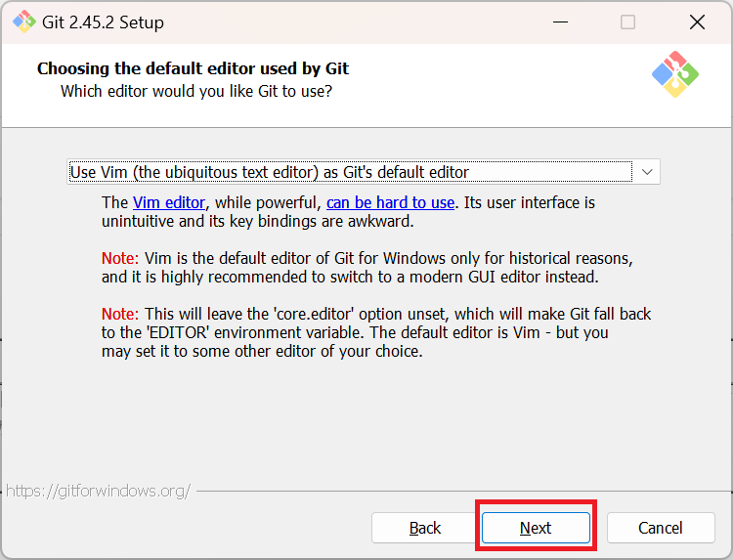Click the colorful Git logo in the header
Viewport: 733px width, 560px height.
point(675,73)
